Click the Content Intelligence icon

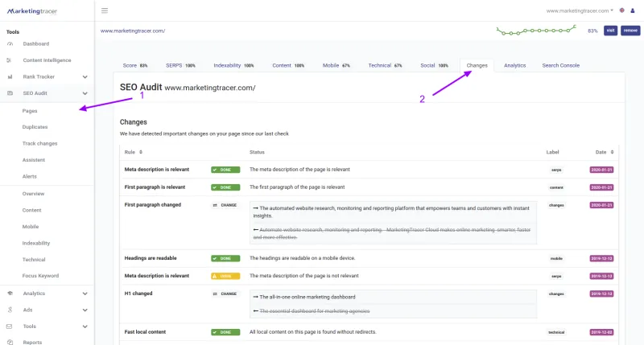click(9, 60)
